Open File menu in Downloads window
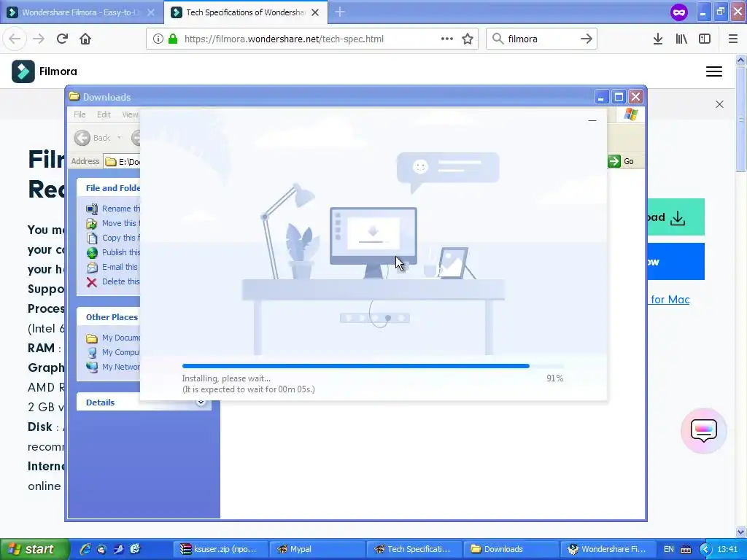 click(80, 114)
